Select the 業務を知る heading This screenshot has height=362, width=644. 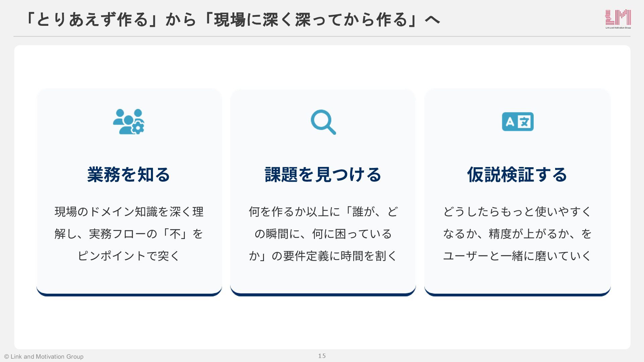(x=129, y=175)
